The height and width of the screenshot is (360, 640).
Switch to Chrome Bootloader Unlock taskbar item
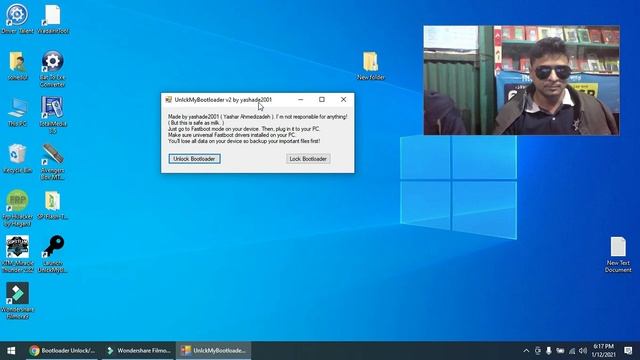point(62,351)
